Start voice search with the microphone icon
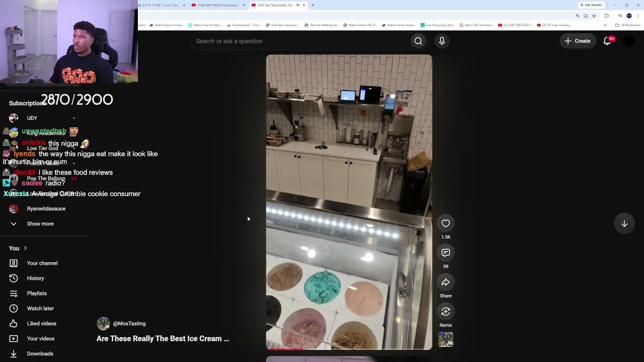The width and height of the screenshot is (644, 362). pos(442,41)
